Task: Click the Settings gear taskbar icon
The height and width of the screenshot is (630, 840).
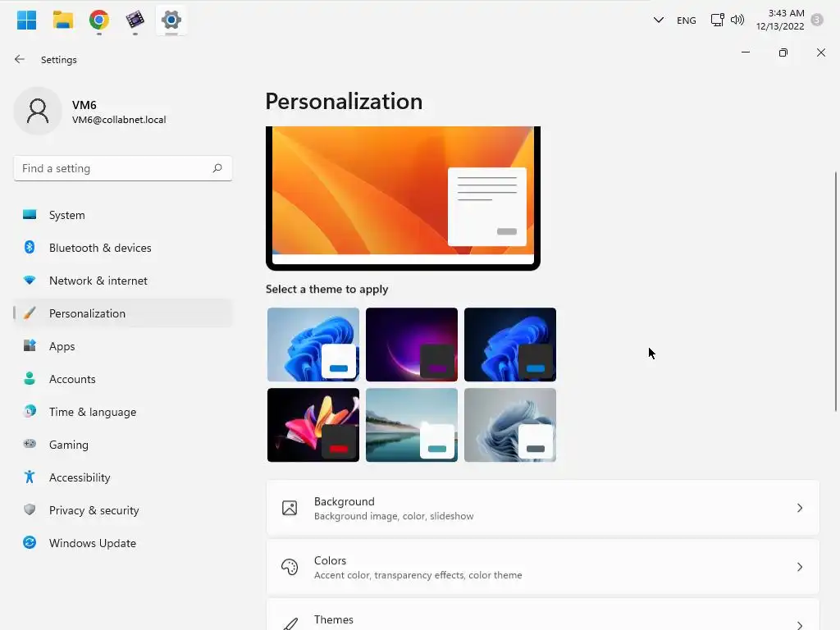Action: pos(171,21)
